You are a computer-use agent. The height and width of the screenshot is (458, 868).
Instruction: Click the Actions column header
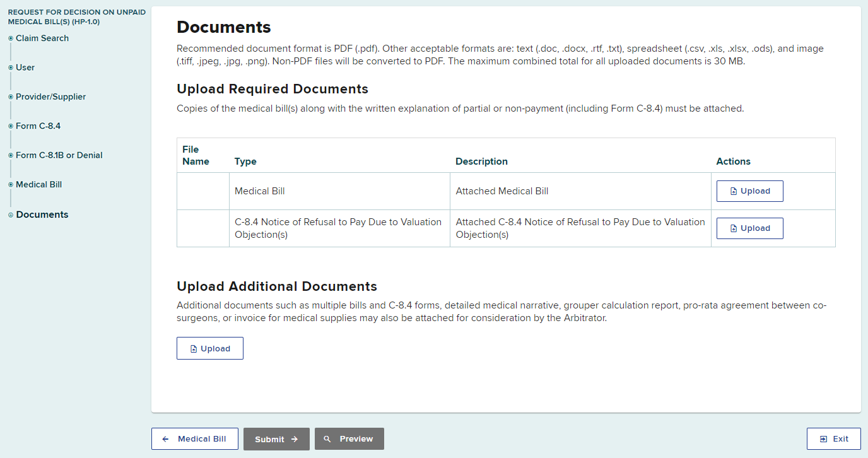(x=733, y=161)
